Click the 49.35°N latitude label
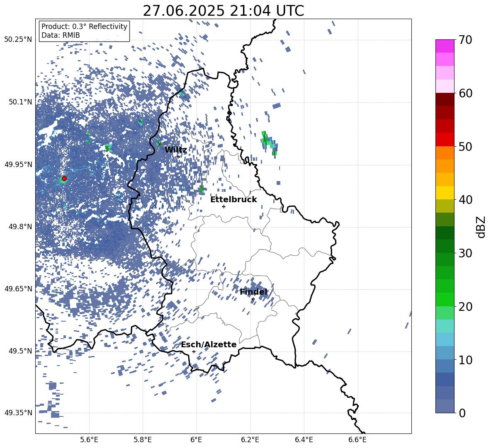 (x=18, y=413)
